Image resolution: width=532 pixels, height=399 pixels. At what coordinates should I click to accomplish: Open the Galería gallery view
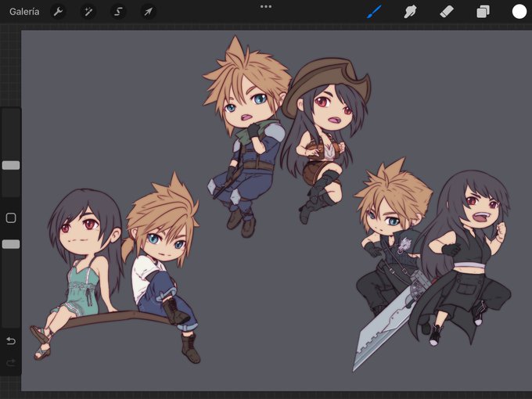24,12
